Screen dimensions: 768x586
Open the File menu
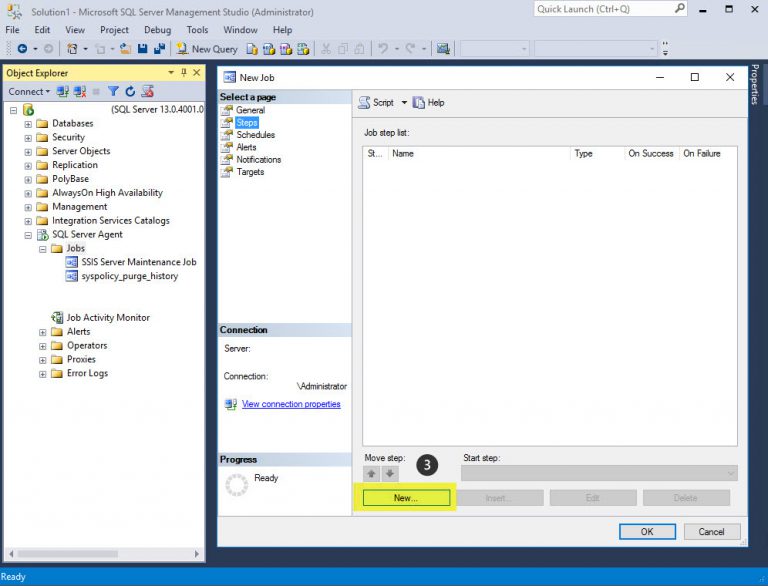point(12,30)
